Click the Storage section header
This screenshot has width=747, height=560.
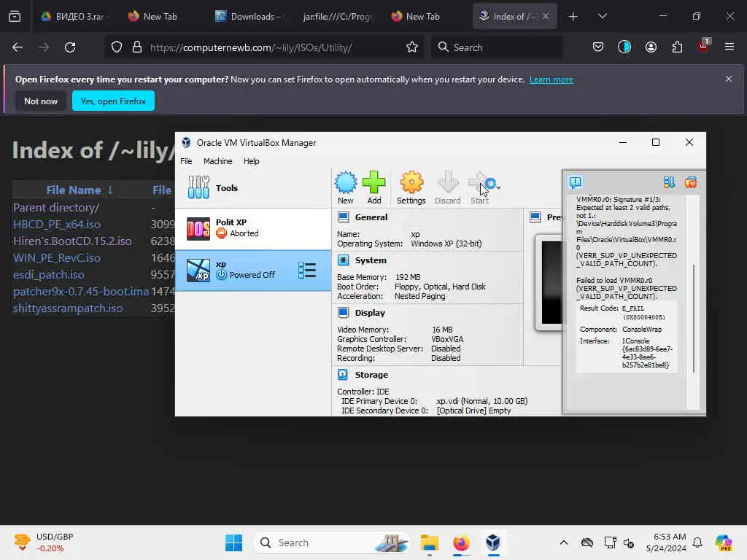pyautogui.click(x=371, y=375)
